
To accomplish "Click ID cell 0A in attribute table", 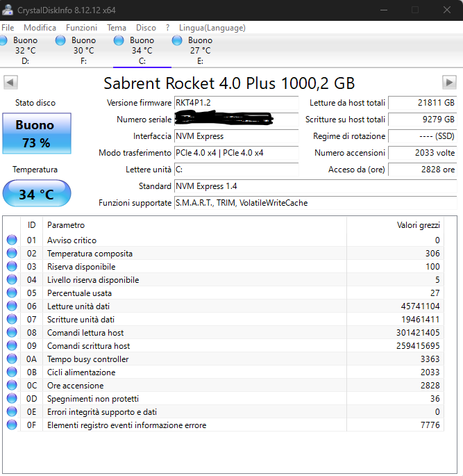I will pyautogui.click(x=31, y=359).
